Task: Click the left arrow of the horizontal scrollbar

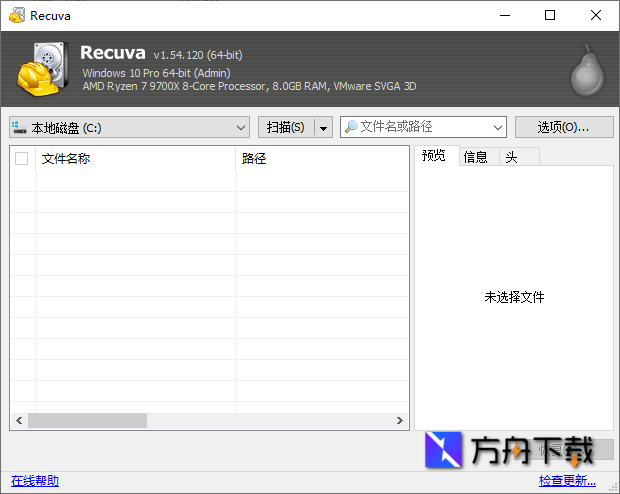Action: click(x=19, y=420)
